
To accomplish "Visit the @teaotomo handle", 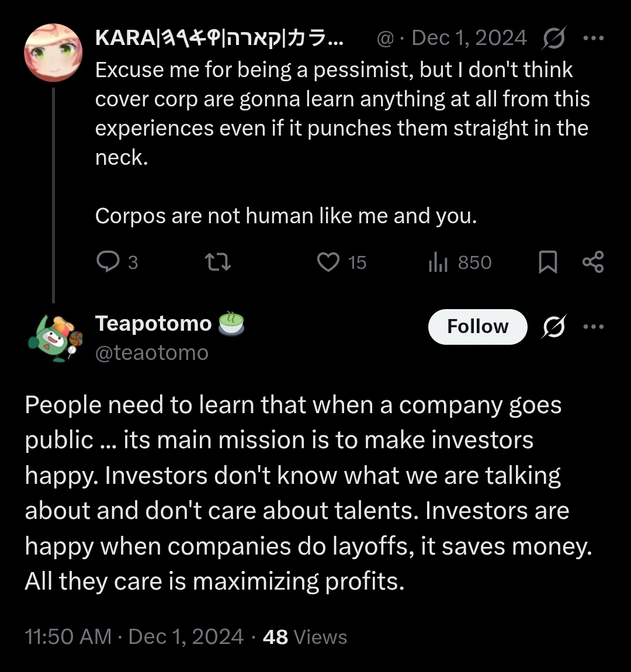I will click(x=152, y=353).
